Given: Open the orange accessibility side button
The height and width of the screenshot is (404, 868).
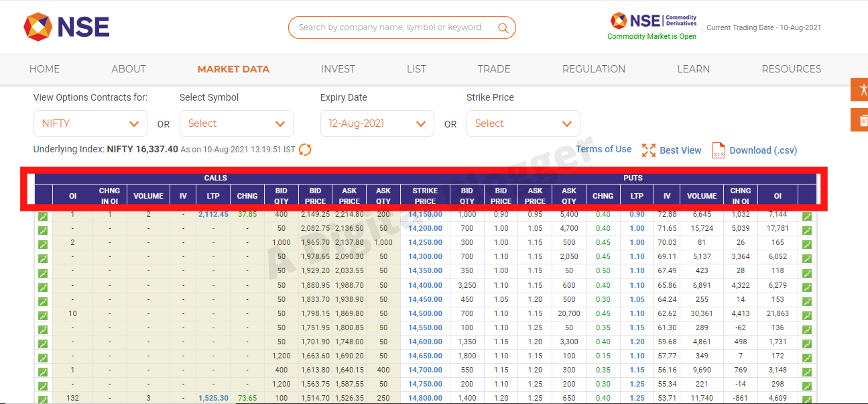Looking at the screenshot, I should pyautogui.click(x=859, y=90).
